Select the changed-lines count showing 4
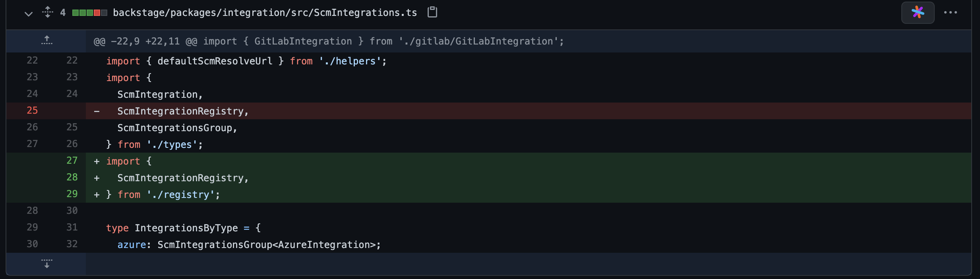The width and height of the screenshot is (980, 279). [x=62, y=12]
